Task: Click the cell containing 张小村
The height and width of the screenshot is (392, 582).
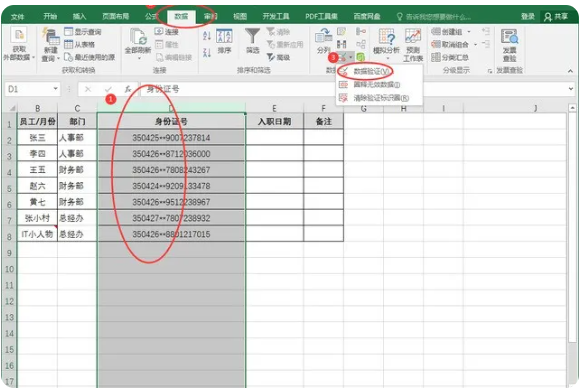Action: (37, 218)
